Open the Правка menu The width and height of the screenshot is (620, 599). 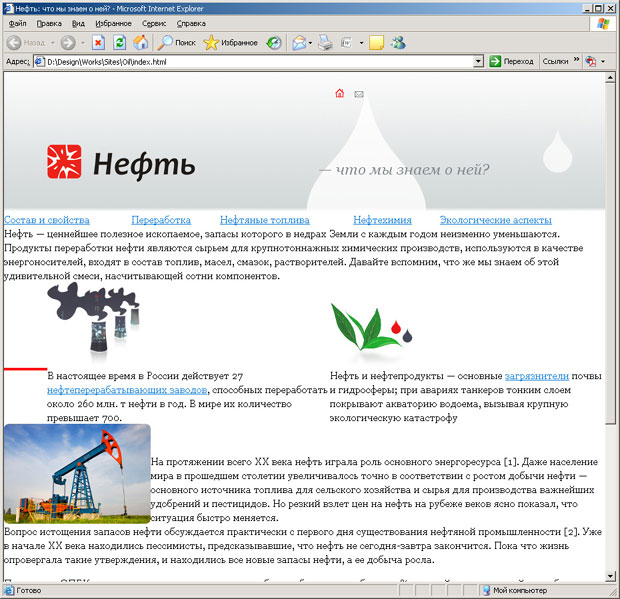click(x=49, y=24)
